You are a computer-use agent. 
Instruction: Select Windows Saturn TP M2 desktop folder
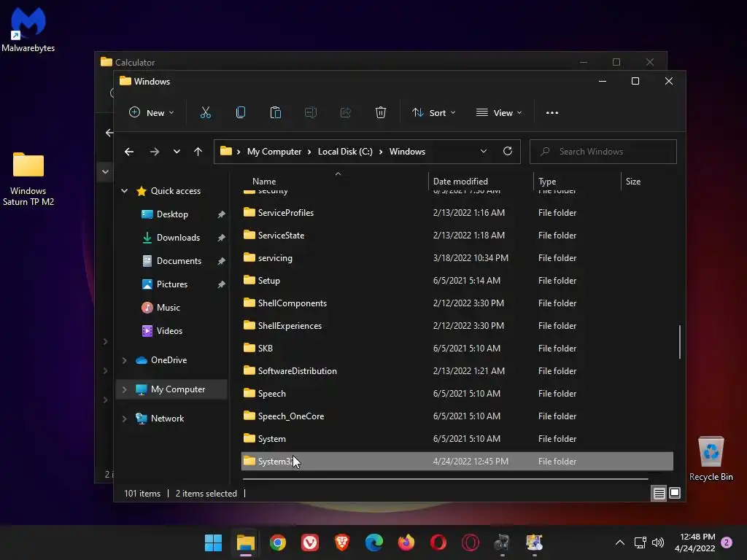tap(28, 179)
